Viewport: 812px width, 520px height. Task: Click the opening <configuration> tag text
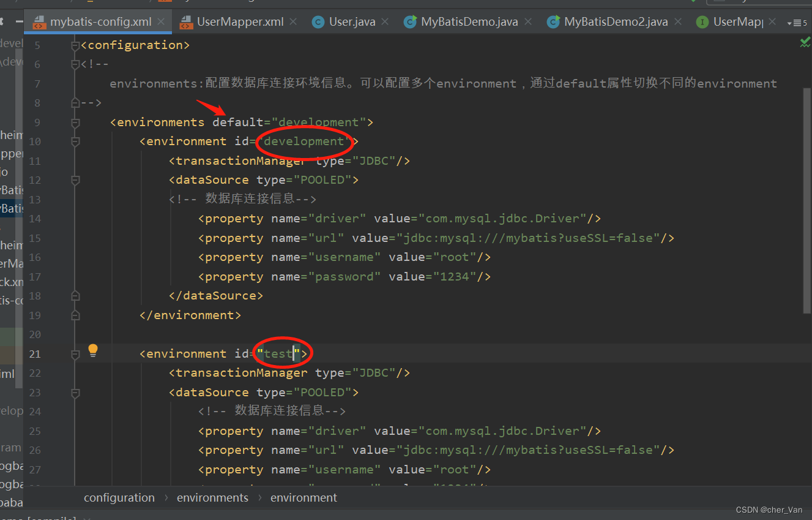(135, 45)
